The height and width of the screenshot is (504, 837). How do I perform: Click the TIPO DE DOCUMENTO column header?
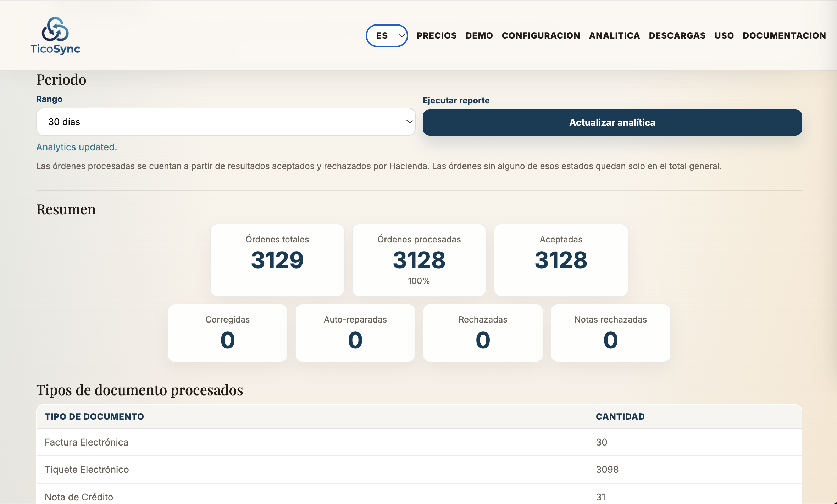94,416
